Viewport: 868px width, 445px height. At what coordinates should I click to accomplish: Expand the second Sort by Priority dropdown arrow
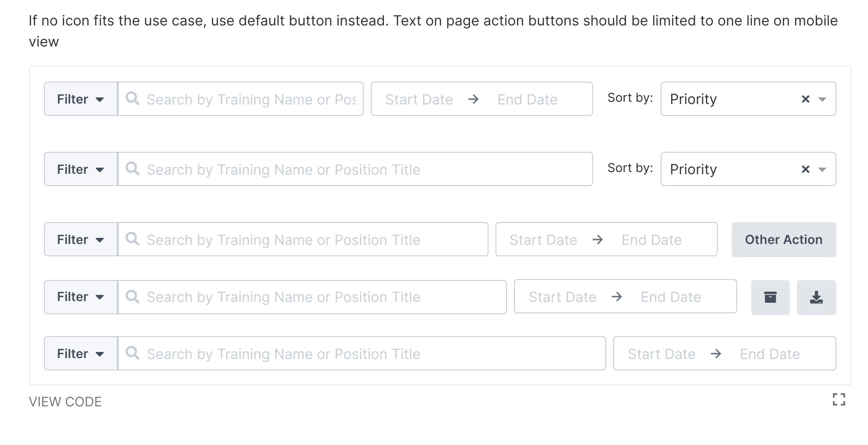coord(822,169)
